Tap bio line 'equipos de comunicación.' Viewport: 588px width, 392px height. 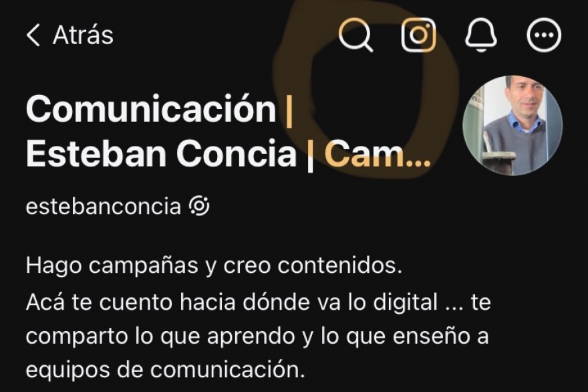tap(166, 370)
